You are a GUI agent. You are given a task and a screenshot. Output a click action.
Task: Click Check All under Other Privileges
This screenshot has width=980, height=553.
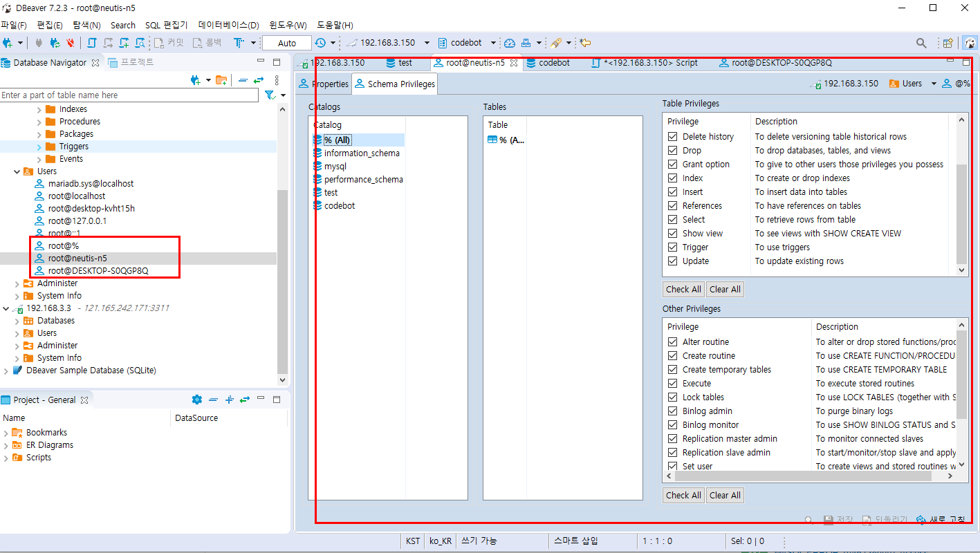point(683,495)
